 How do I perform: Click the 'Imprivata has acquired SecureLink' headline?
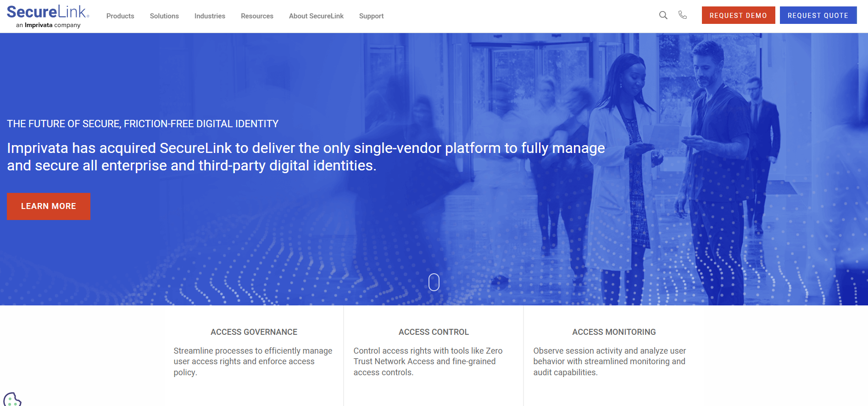tap(306, 157)
